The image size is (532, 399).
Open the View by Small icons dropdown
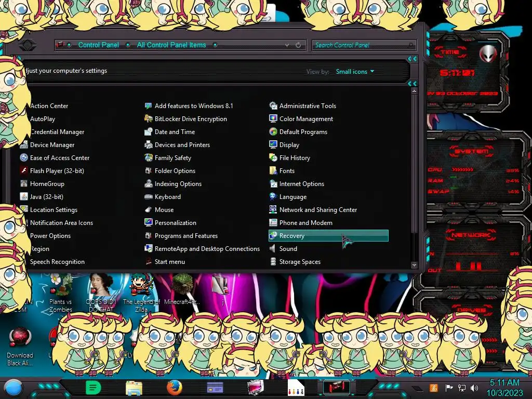pyautogui.click(x=355, y=72)
